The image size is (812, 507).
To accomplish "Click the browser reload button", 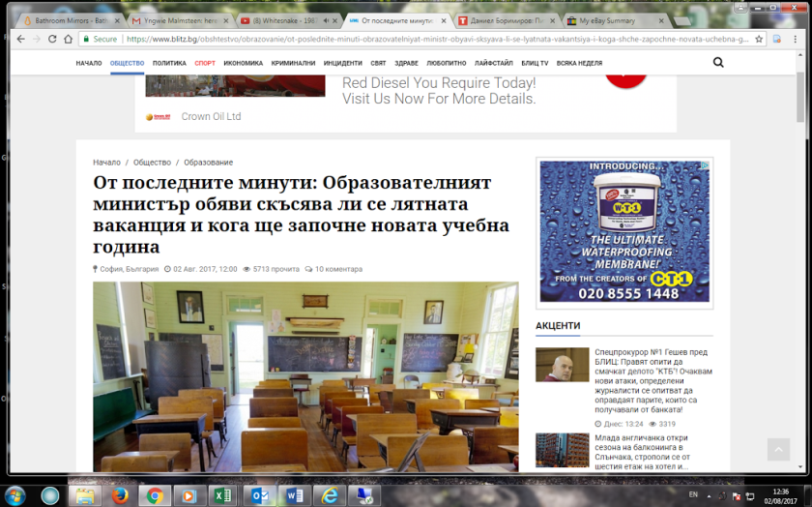I will 68,40.
